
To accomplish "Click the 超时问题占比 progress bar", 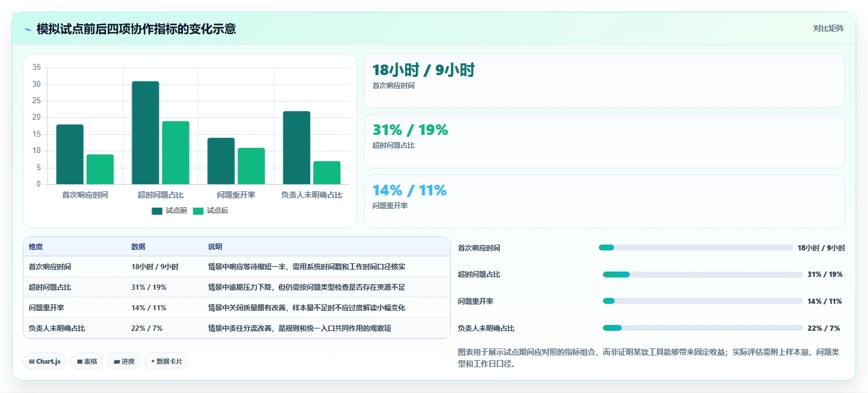I will coord(703,275).
